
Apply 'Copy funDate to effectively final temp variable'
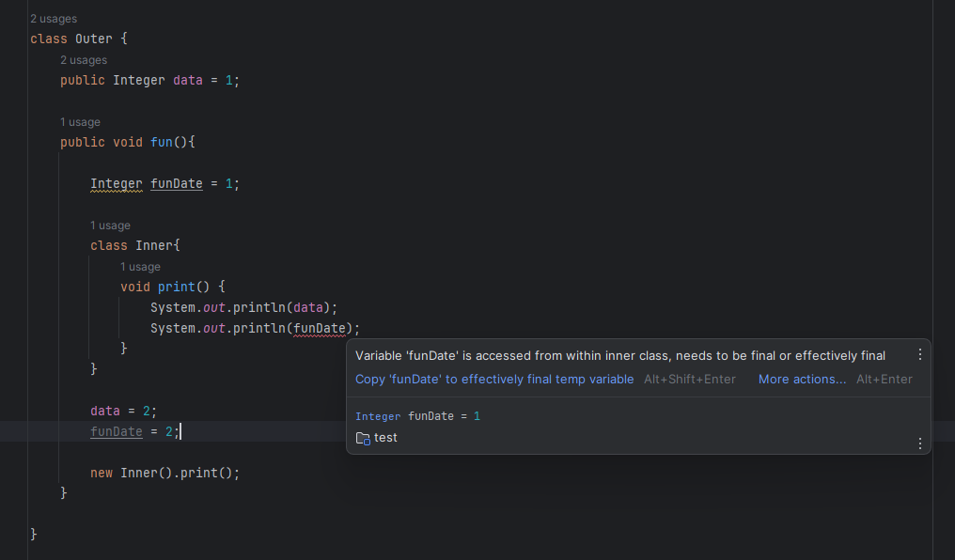click(494, 380)
